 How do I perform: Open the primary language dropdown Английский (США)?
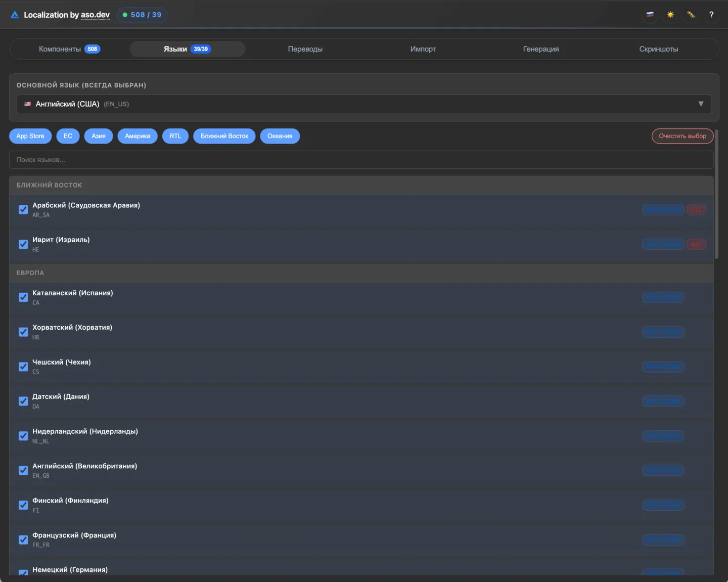[x=354, y=104]
